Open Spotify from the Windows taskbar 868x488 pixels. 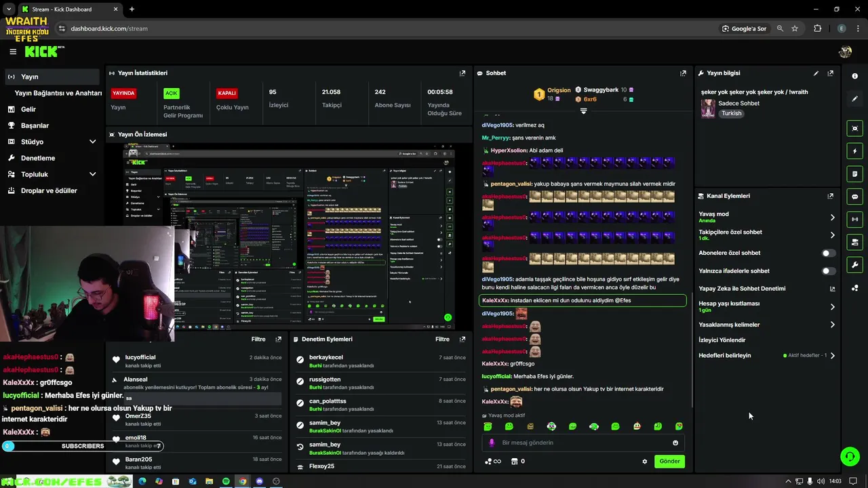226,481
